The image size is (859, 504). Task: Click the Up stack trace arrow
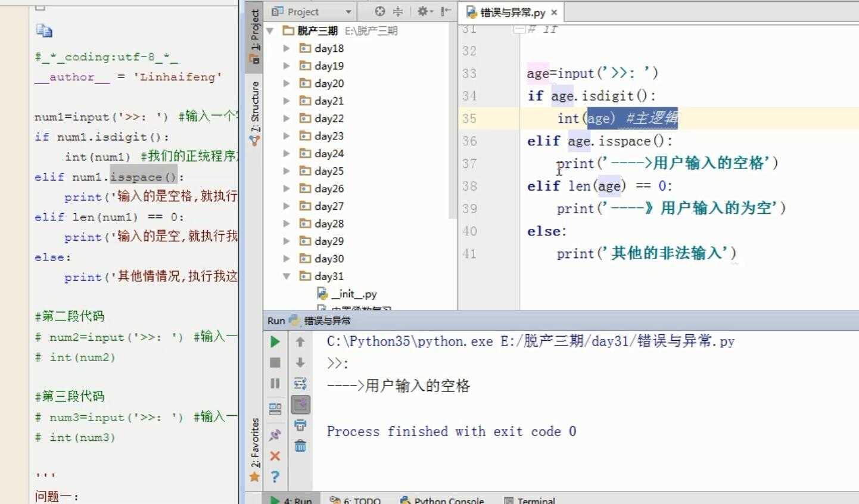pyautogui.click(x=300, y=341)
